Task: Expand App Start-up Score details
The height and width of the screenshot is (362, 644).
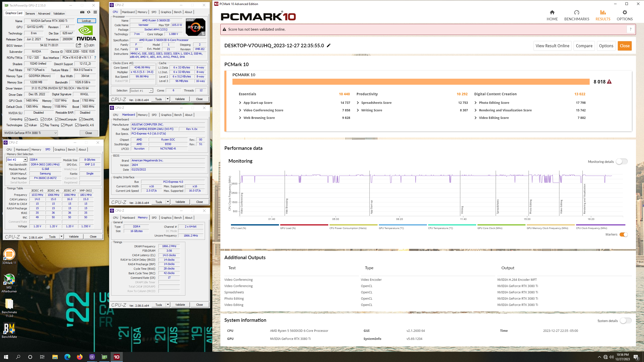Action: pyautogui.click(x=240, y=103)
